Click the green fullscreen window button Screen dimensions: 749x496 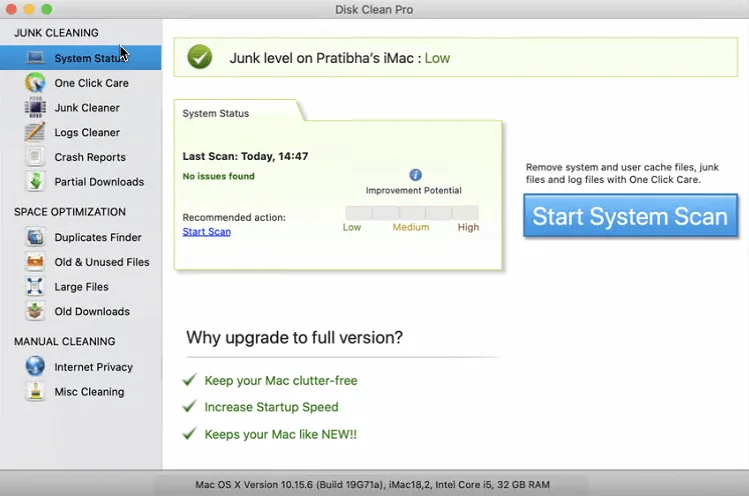coord(47,9)
